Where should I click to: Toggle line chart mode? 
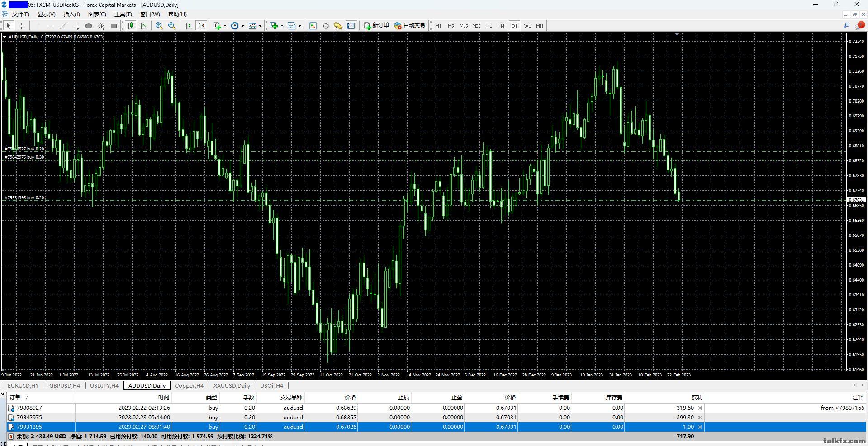point(143,26)
